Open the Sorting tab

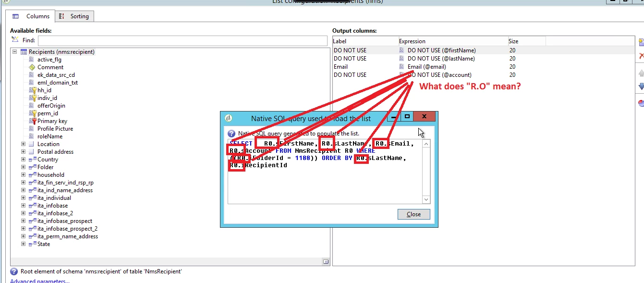(x=74, y=16)
